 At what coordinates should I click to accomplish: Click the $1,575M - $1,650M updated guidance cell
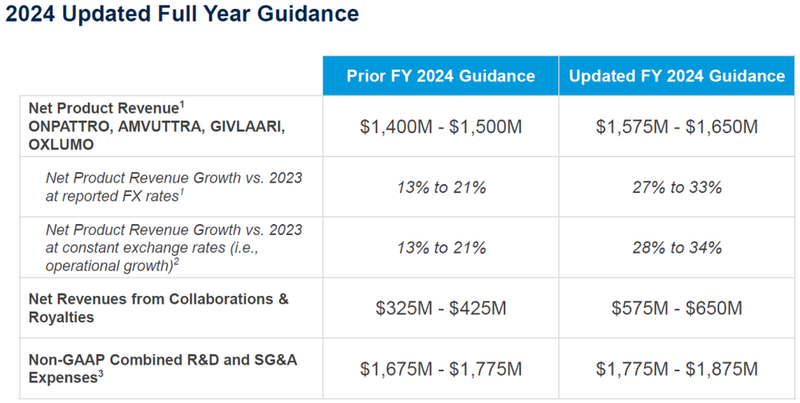coord(677,127)
